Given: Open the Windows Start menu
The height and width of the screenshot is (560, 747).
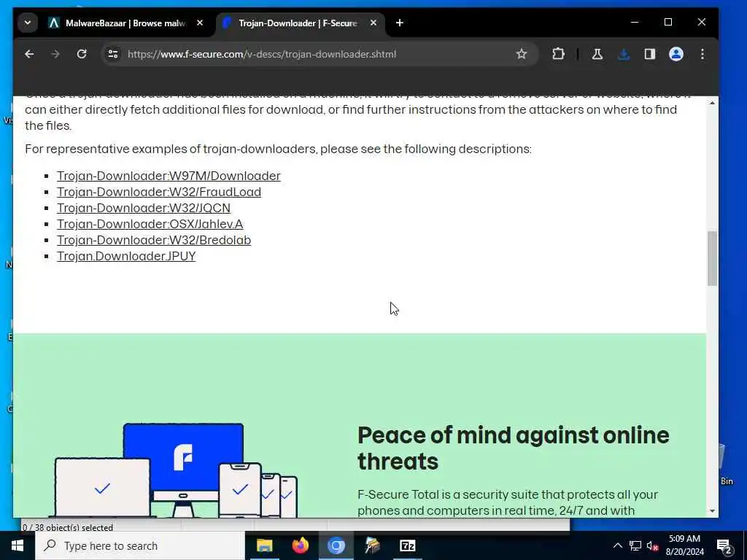Looking at the screenshot, I should pos(18,545).
